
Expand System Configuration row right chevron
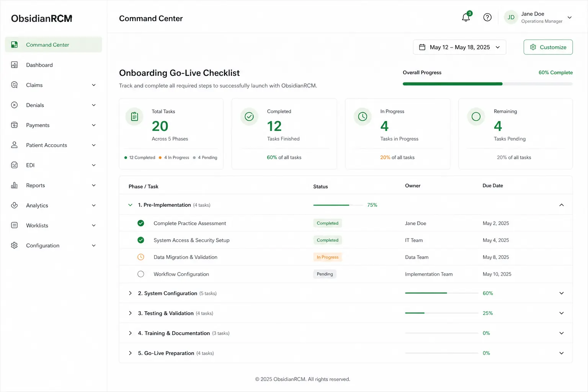click(562, 293)
